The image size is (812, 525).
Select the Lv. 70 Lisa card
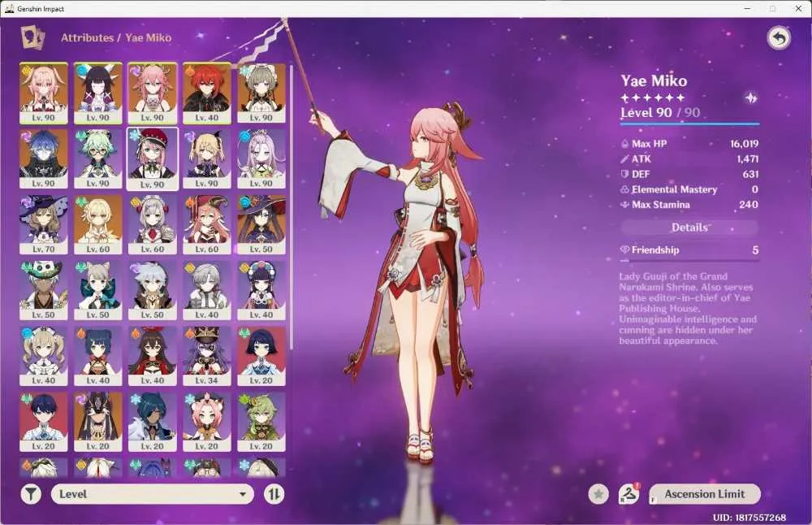44,224
